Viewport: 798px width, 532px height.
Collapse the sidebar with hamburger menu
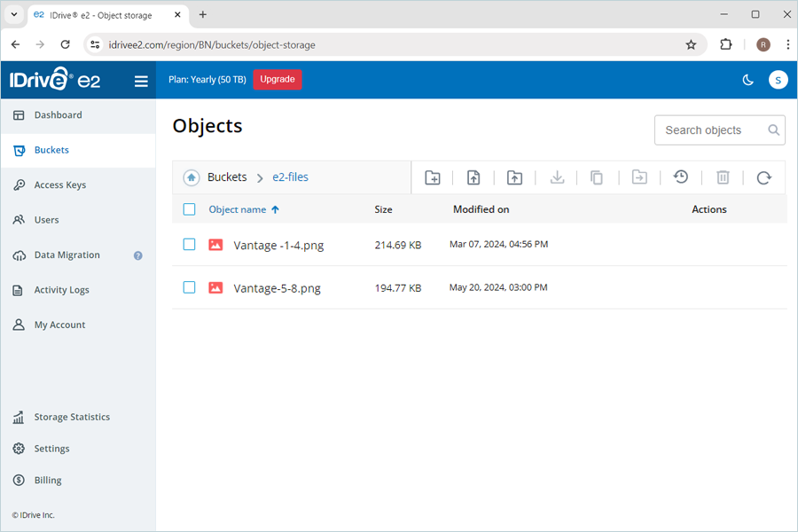click(x=141, y=81)
